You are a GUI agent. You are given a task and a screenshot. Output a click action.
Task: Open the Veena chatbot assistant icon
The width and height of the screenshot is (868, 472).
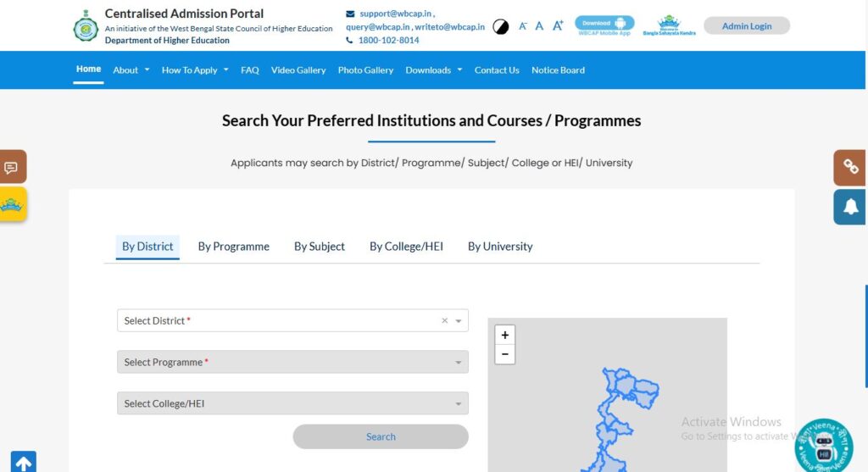(x=824, y=446)
